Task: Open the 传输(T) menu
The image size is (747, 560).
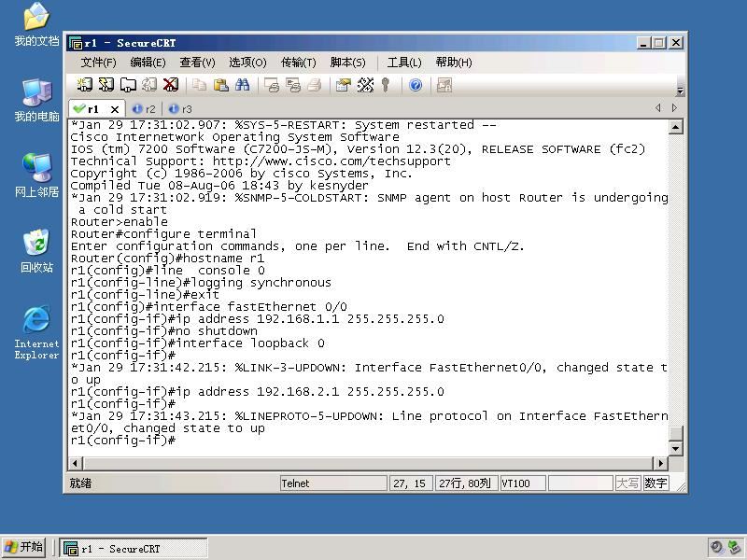Action: point(298,63)
